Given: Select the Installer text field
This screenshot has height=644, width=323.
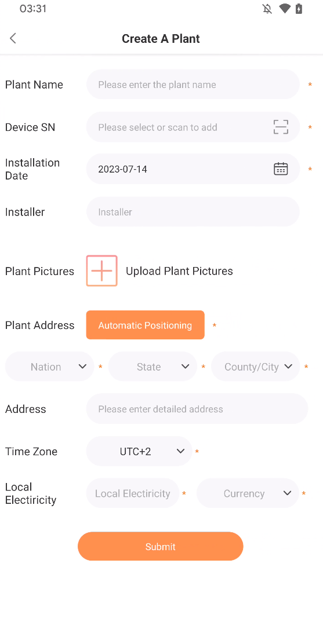Looking at the screenshot, I should pos(193,211).
